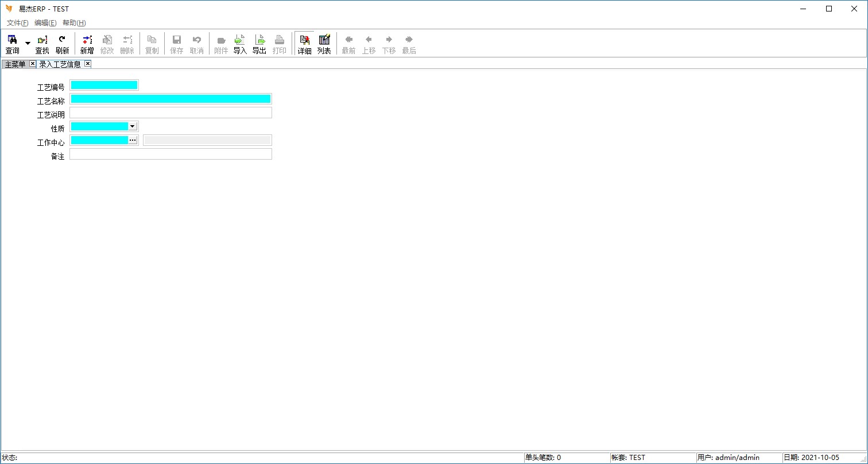Open the 帮助(H) menu
This screenshot has height=464, width=868.
74,23
